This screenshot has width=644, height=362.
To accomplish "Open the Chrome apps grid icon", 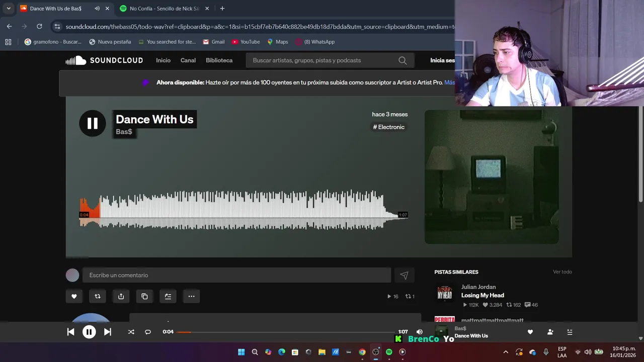I will [x=8, y=42].
